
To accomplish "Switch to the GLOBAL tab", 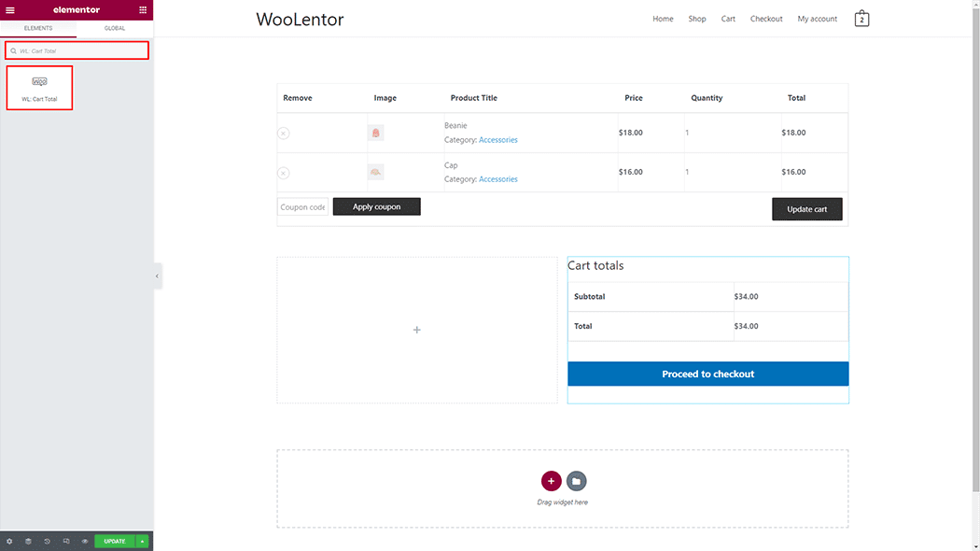I will [x=115, y=28].
